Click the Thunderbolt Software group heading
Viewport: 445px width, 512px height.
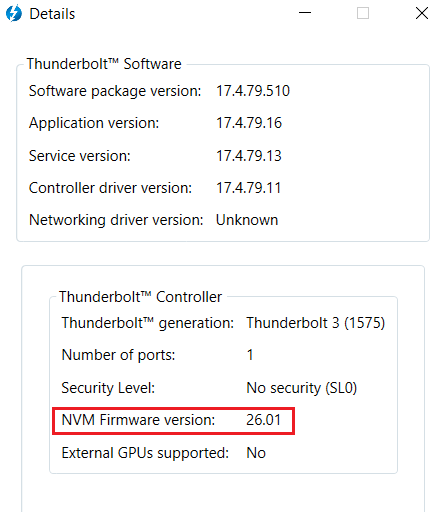tap(104, 64)
